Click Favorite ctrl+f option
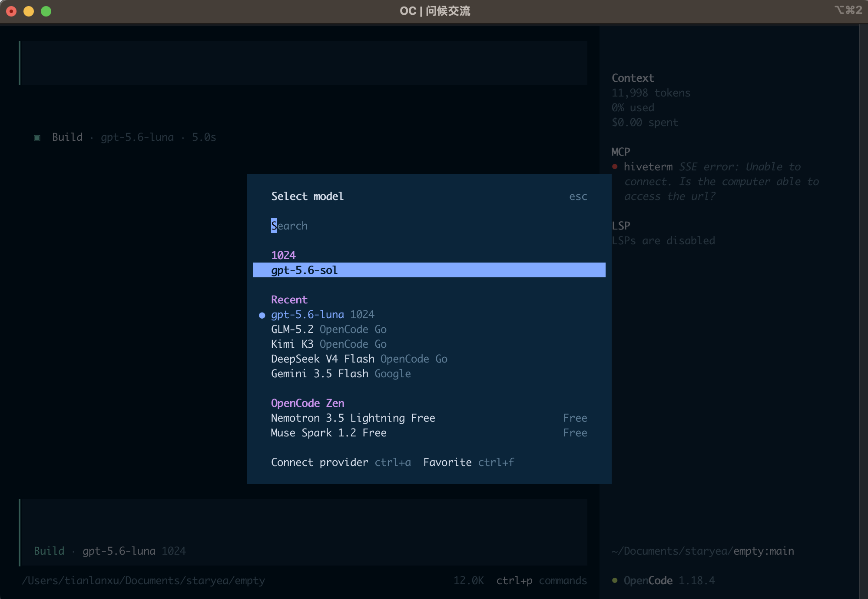This screenshot has width=868, height=599. [x=469, y=462]
